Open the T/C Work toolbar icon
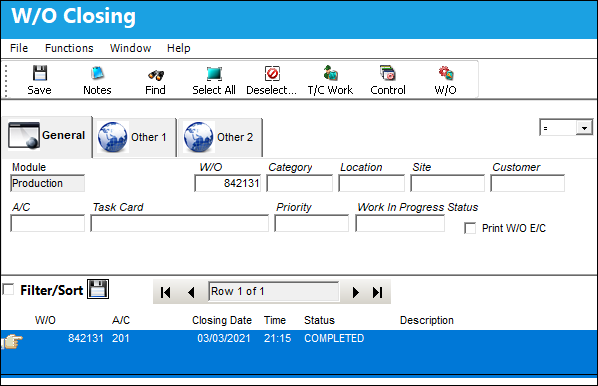 point(330,73)
